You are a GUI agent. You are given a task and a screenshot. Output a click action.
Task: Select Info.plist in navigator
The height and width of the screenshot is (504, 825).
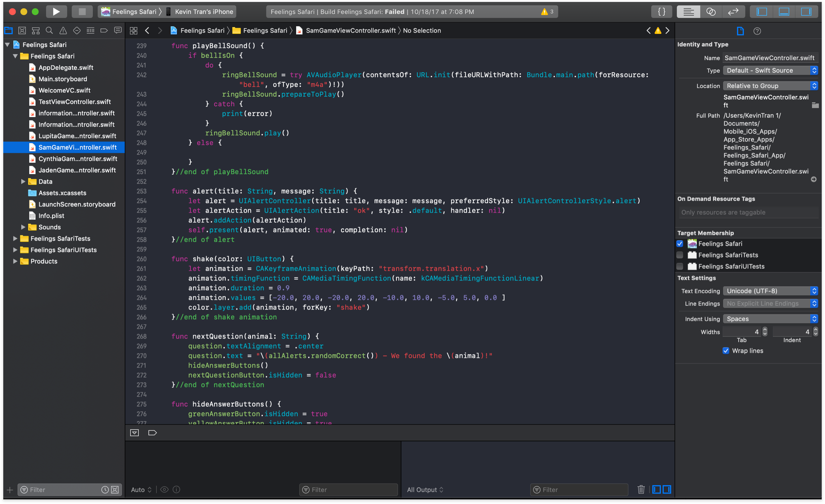[51, 216]
